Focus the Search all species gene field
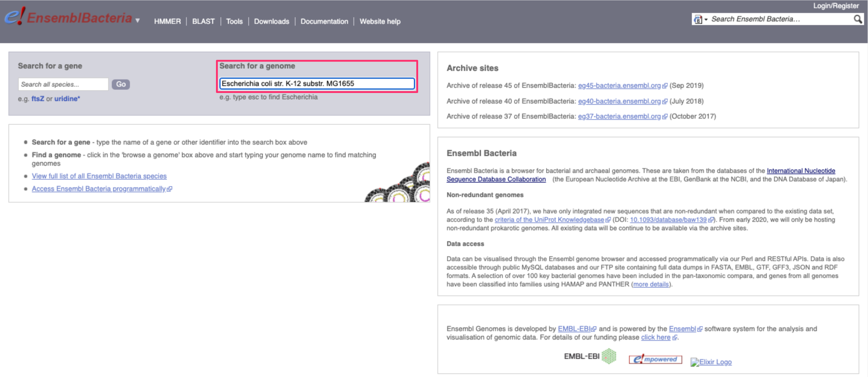Screen dimensions: 868x377 (x=63, y=84)
